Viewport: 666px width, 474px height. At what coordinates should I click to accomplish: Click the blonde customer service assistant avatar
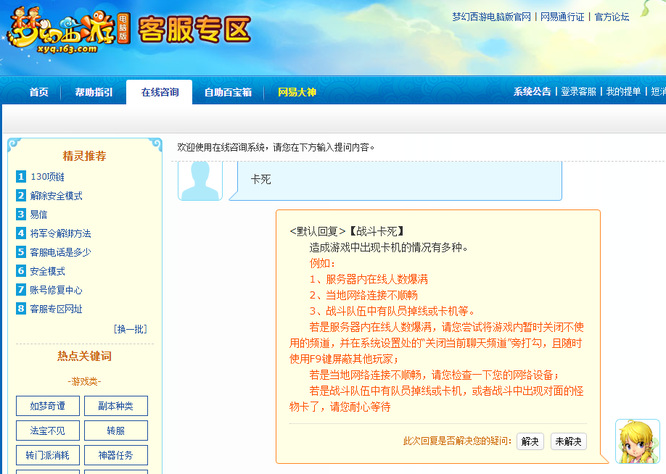(637, 441)
